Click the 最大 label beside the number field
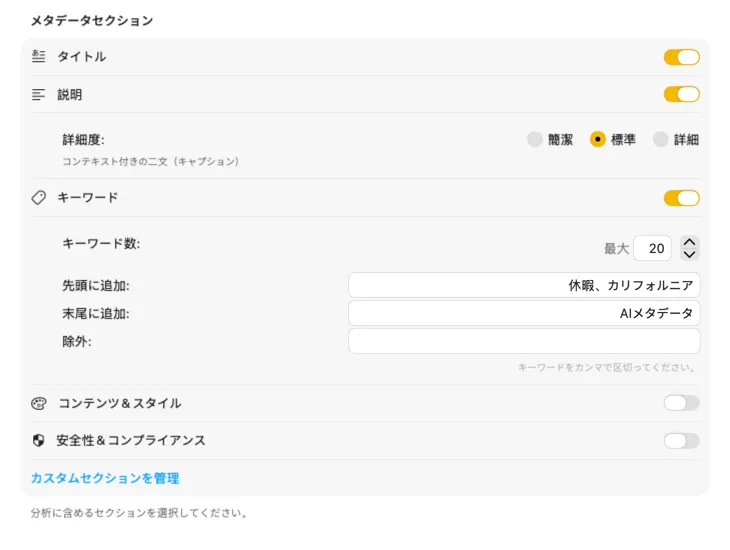Screen dimensions: 730x550 click(x=616, y=249)
